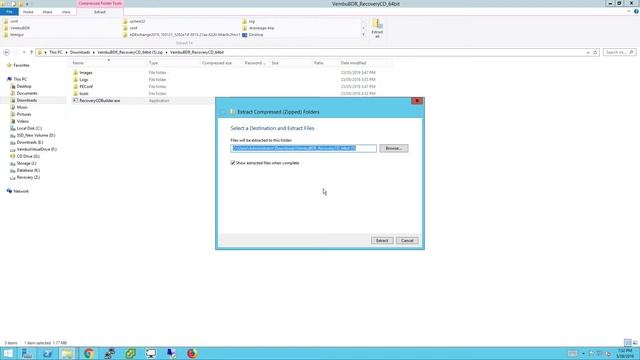Screen dimensions: 640x360
Task: Select RecoveryCDBuilder.exe file
Action: click(100, 100)
